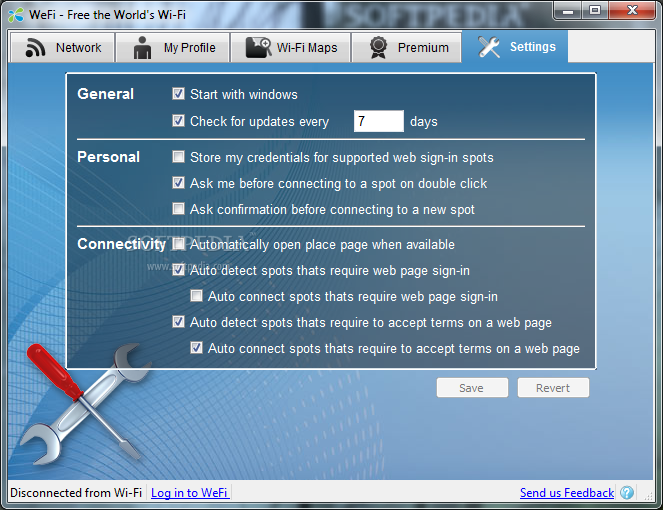This screenshot has width=663, height=510.
Task: Open the Wi-Fi Maps tab
Action: [290, 47]
